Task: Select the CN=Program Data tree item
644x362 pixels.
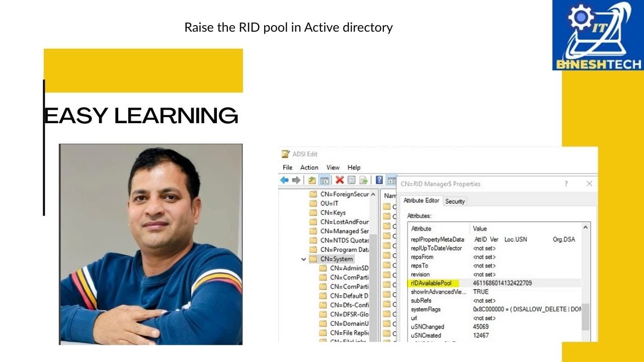Action: click(344, 249)
